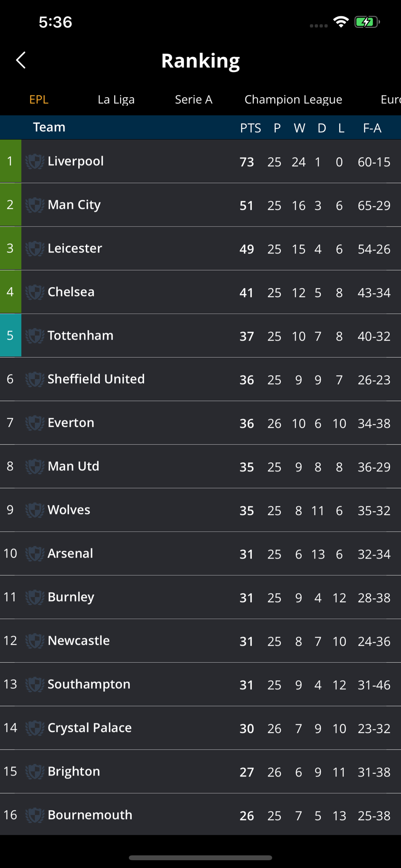Click the Wi-Fi status icon

(x=341, y=22)
